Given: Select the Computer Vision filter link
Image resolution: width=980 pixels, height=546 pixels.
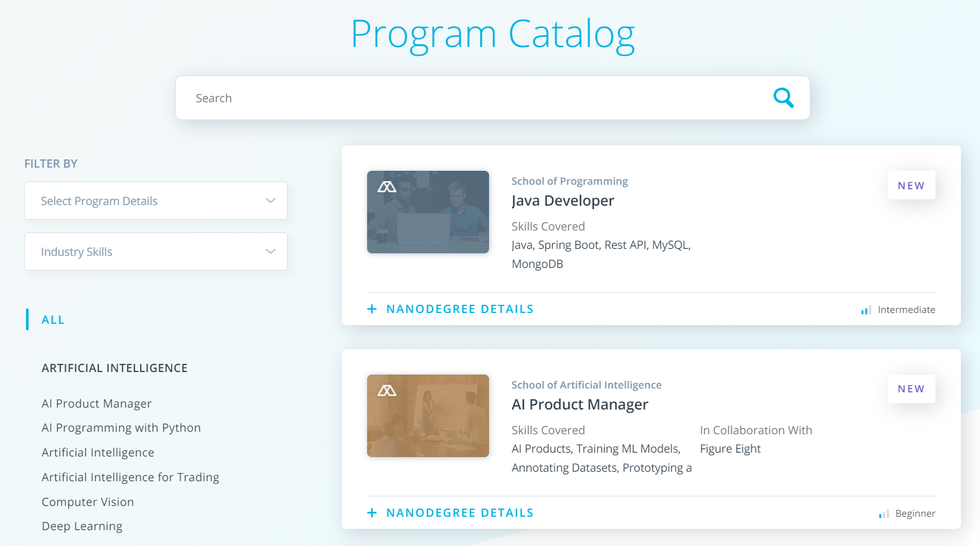Looking at the screenshot, I should tap(88, 502).
